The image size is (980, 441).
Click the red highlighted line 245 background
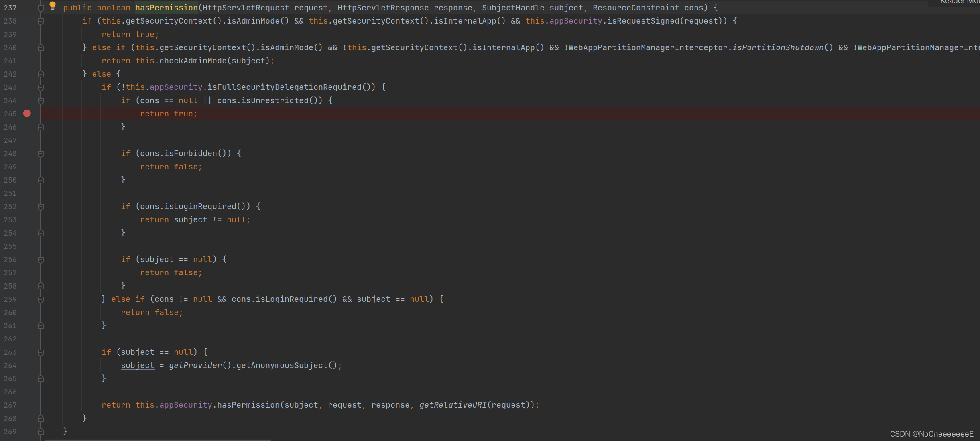click(490, 114)
